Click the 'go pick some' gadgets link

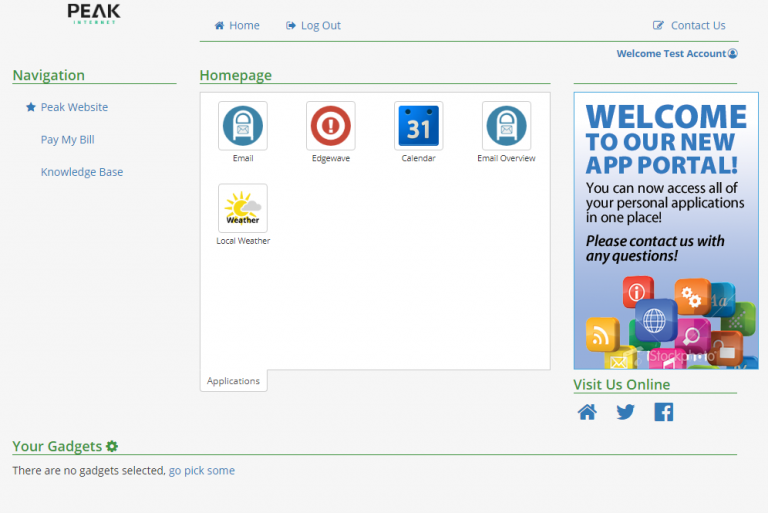[x=201, y=470]
